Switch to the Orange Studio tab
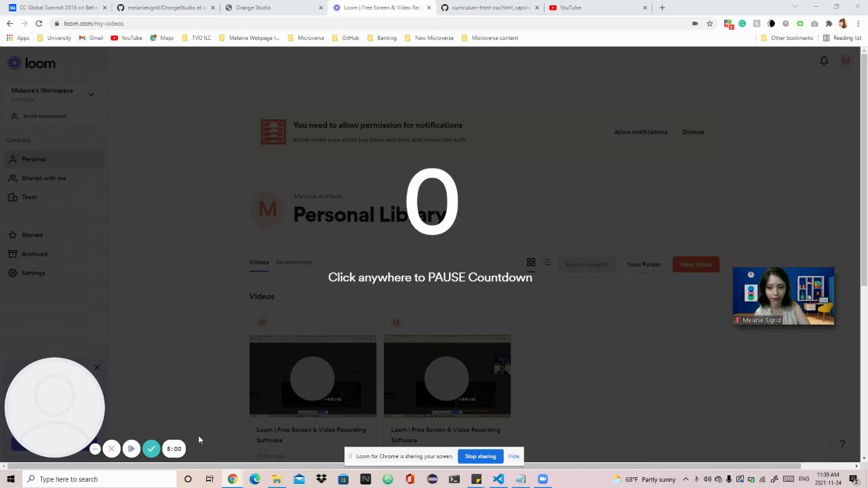This screenshot has width=868, height=488. pos(274,7)
